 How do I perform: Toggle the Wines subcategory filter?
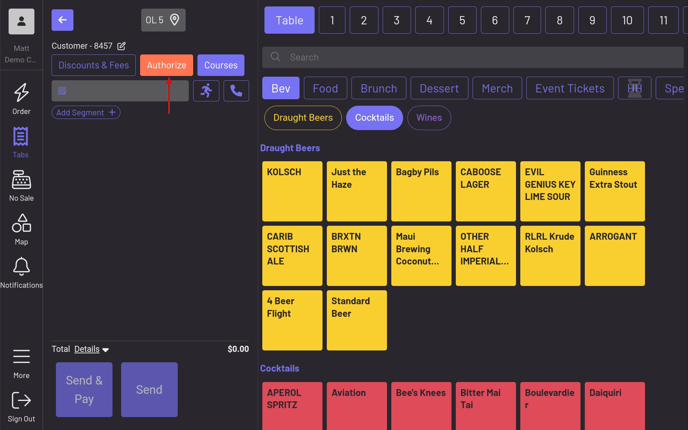click(x=429, y=118)
